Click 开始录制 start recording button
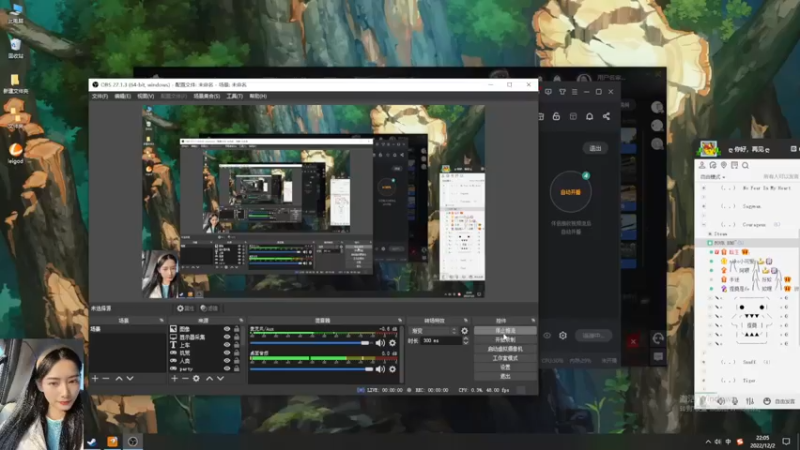This screenshot has width=800, height=450. (x=505, y=340)
